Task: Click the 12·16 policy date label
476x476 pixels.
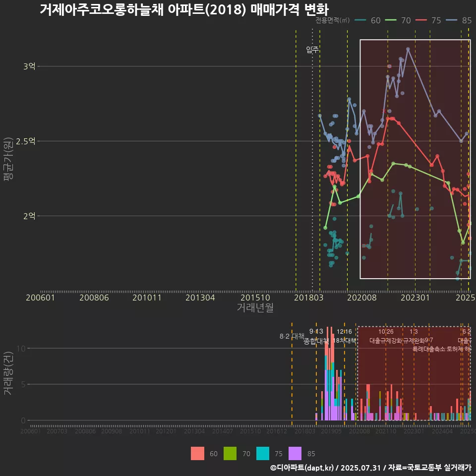Action: tap(344, 332)
